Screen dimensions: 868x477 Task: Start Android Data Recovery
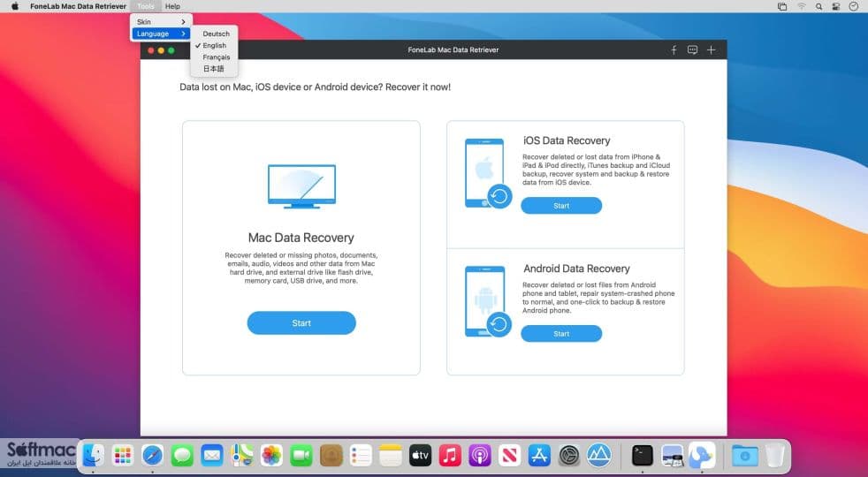coord(561,334)
